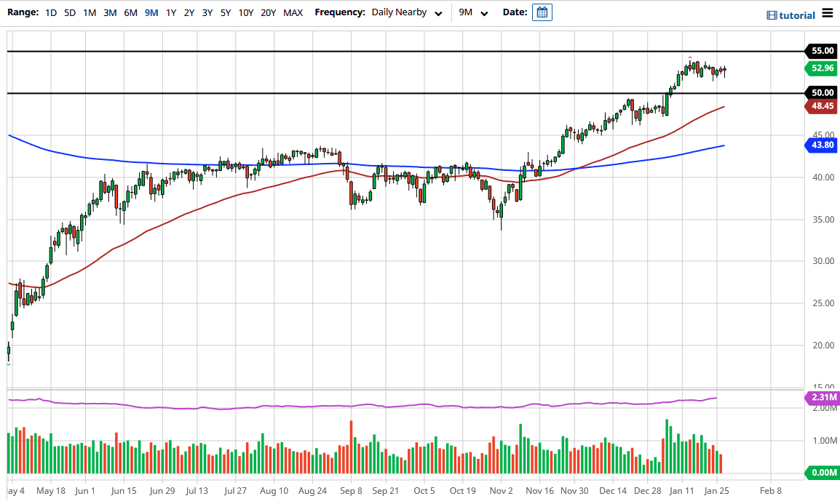
Task: Select the 1D range button
Action: 51,12
